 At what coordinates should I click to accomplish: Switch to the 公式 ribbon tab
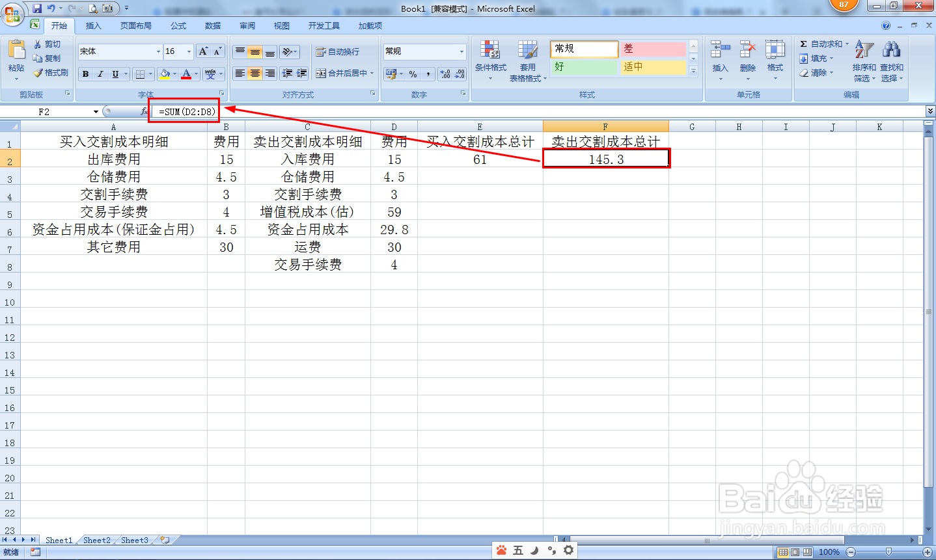click(x=178, y=25)
